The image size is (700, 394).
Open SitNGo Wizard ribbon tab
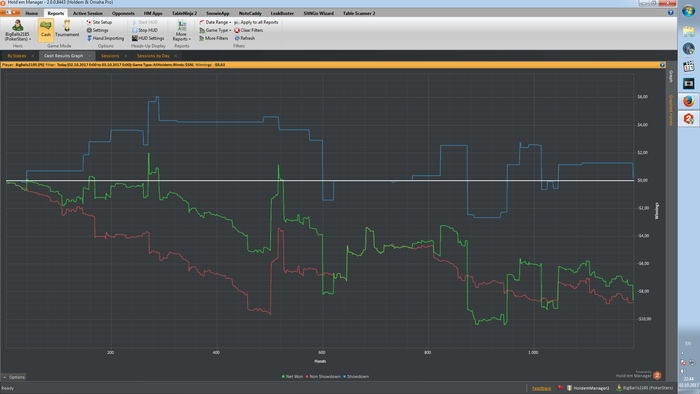pyautogui.click(x=318, y=13)
